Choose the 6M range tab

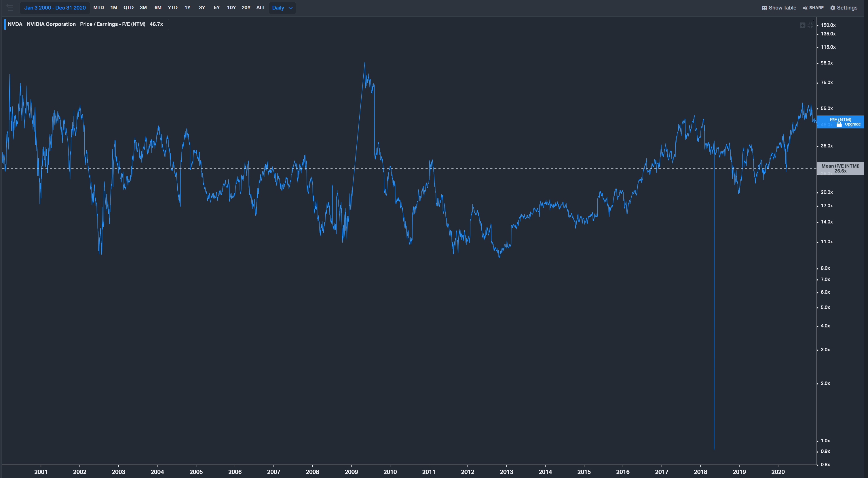(158, 8)
